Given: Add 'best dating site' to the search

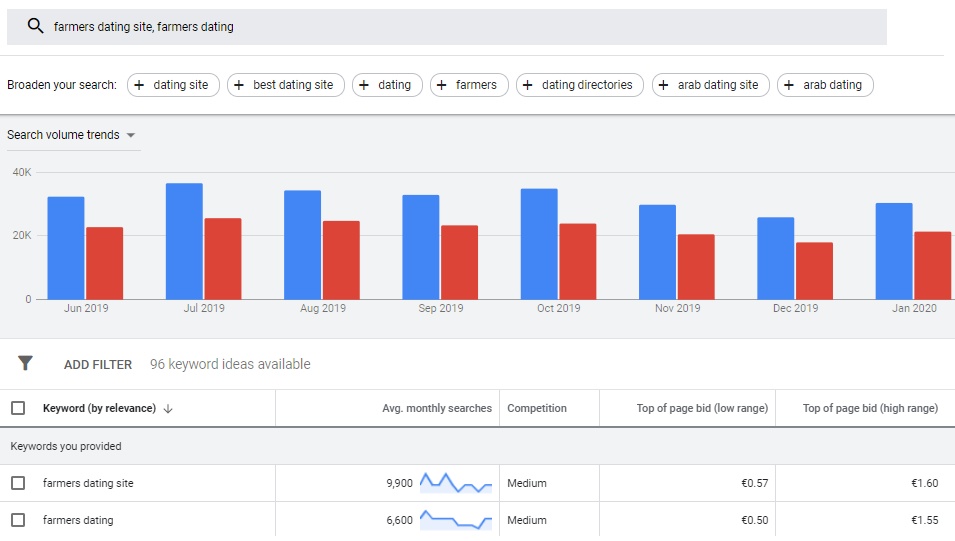Looking at the screenshot, I should click(x=286, y=85).
